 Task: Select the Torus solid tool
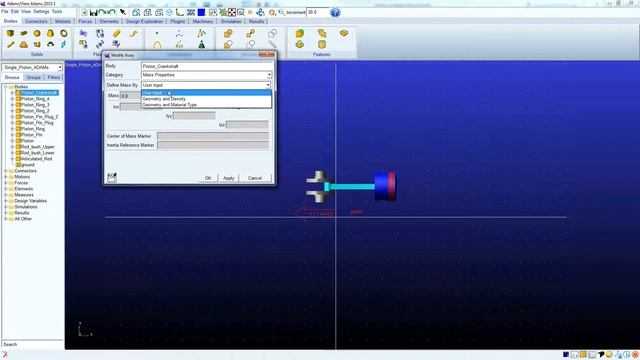pyautogui.click(x=64, y=33)
